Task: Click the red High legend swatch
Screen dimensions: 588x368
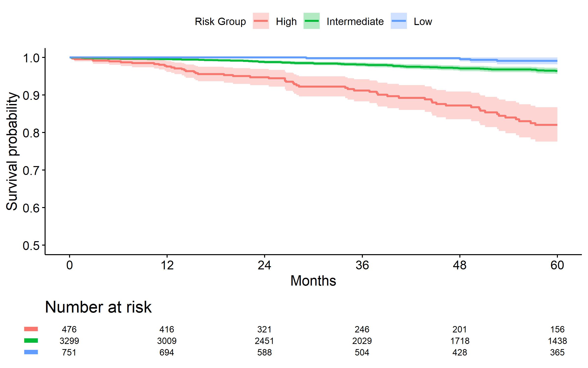Action: point(261,21)
